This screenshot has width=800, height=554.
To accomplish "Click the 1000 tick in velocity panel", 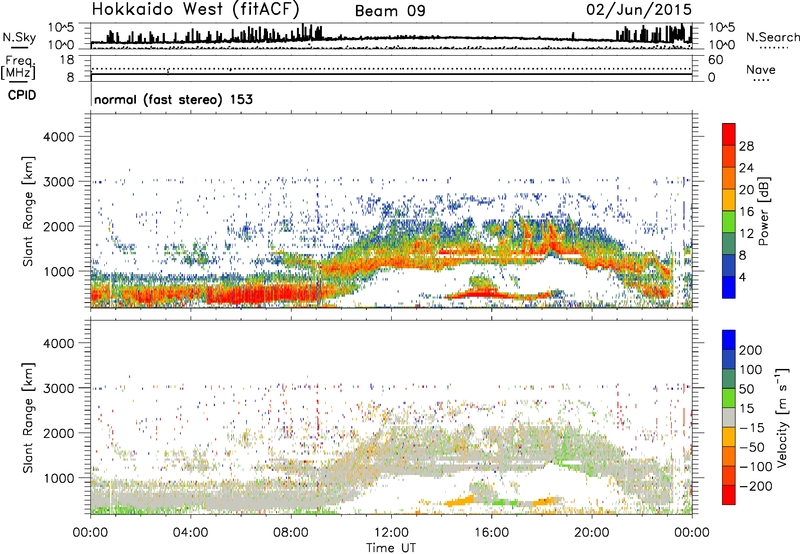I will point(58,478).
